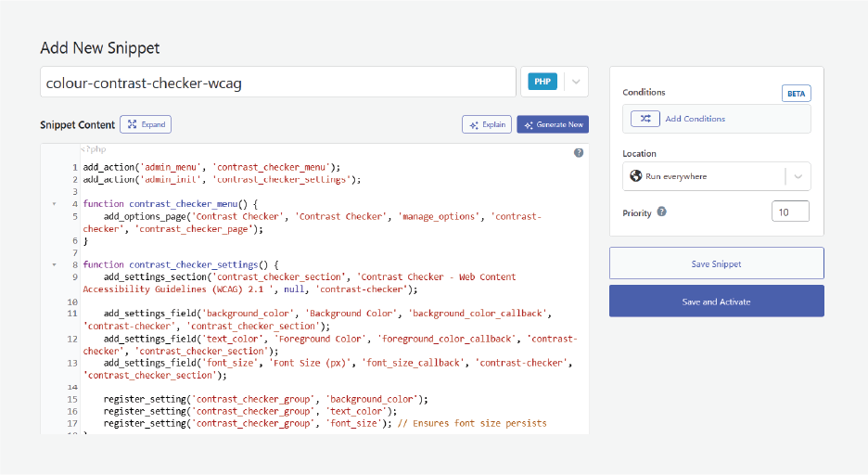Collapse the contrast_checker_menu function fold arrow

coord(55,203)
